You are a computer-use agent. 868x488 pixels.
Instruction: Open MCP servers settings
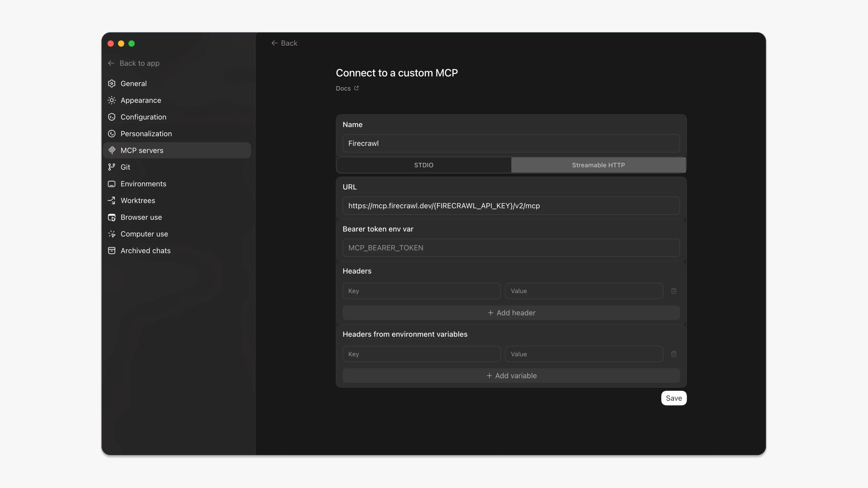pos(177,150)
